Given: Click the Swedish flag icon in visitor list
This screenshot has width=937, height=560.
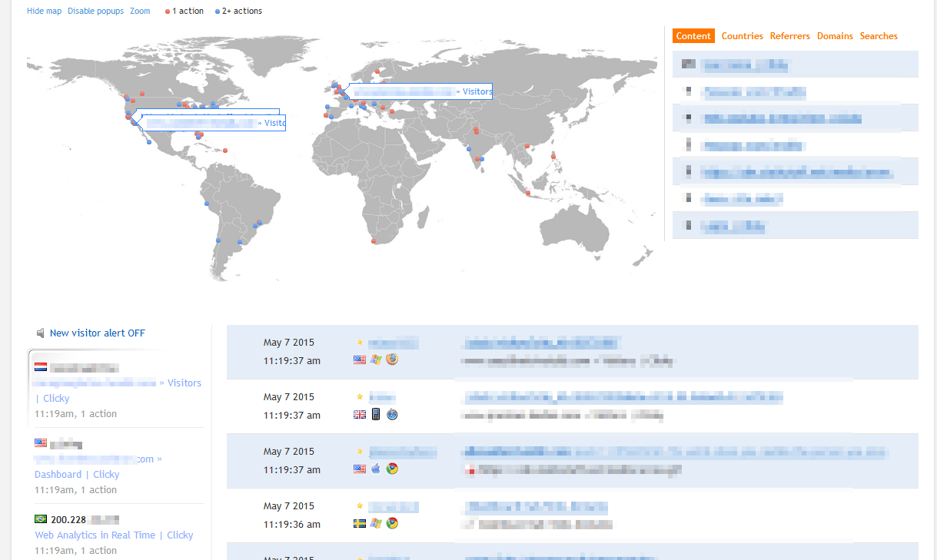Looking at the screenshot, I should [x=359, y=523].
